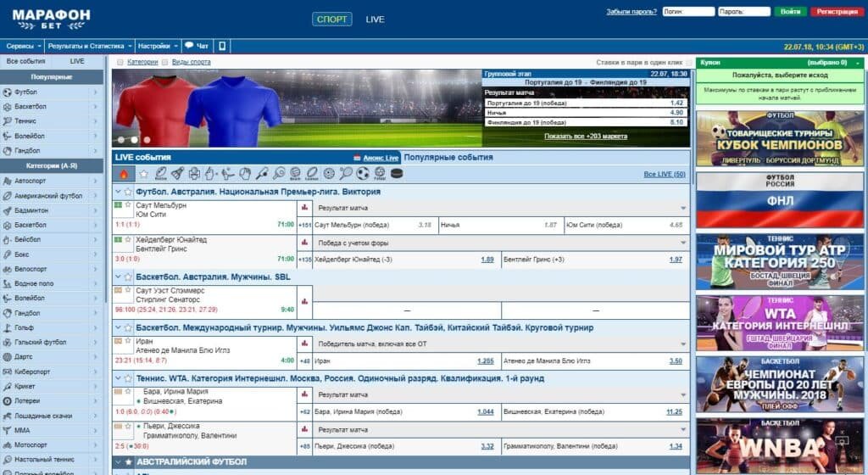The width and height of the screenshot is (868, 475).
Task: Click the Показать все +203 маркета link
Action: click(585, 136)
